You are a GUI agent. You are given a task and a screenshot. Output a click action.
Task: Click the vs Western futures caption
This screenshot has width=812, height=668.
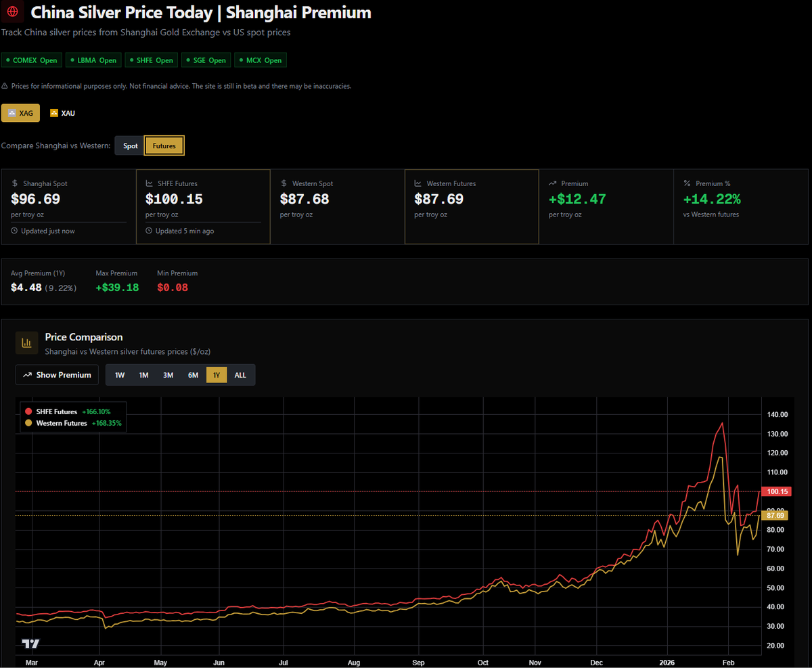711,215
